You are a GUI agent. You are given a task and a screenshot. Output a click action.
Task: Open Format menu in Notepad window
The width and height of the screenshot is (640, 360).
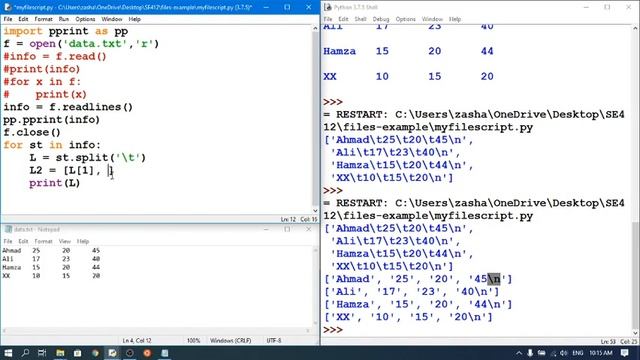(43, 241)
